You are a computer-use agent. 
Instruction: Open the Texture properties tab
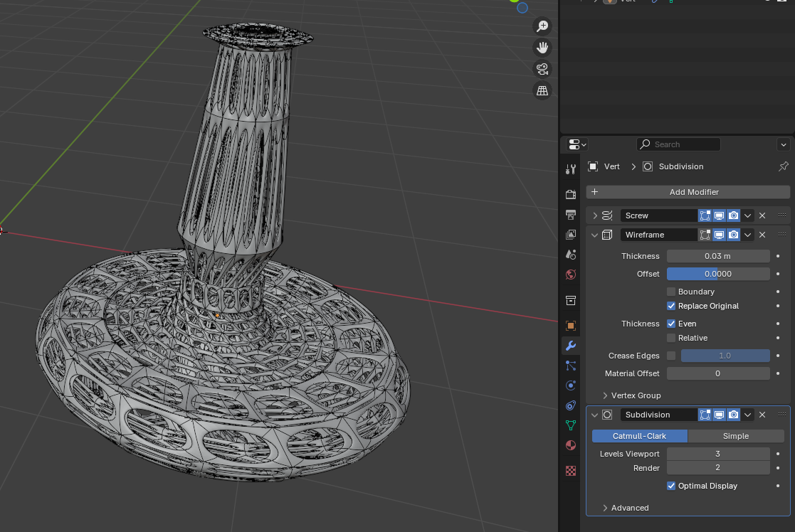571,471
